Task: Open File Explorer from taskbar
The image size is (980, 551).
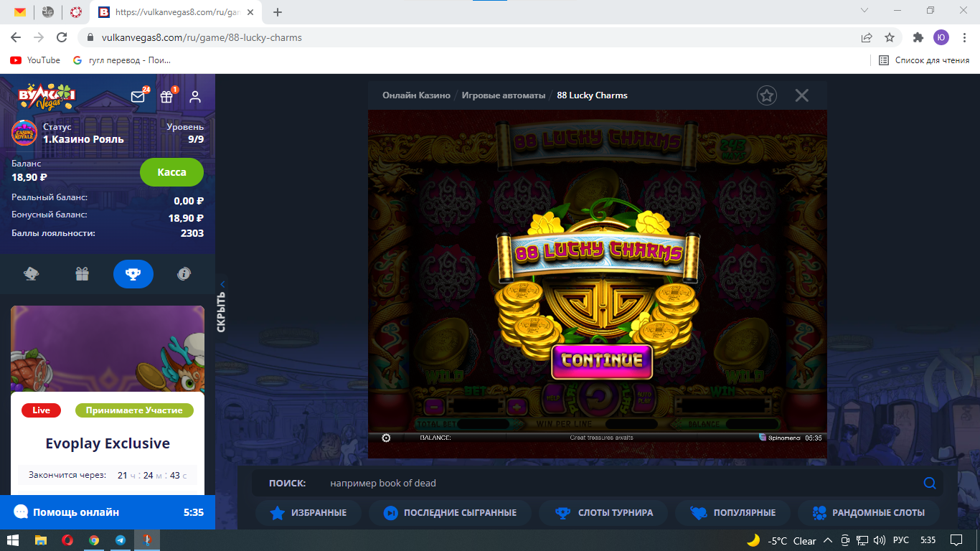Action: click(41, 540)
